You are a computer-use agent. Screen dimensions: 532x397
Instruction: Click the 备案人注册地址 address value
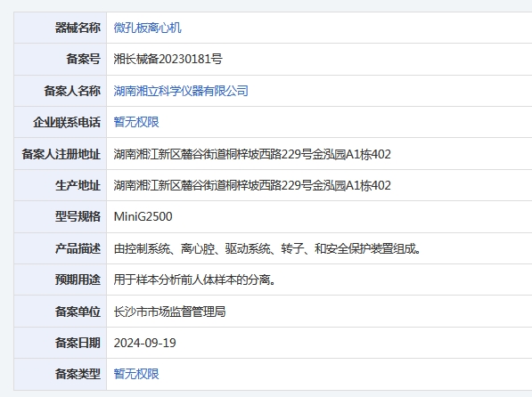click(252, 154)
